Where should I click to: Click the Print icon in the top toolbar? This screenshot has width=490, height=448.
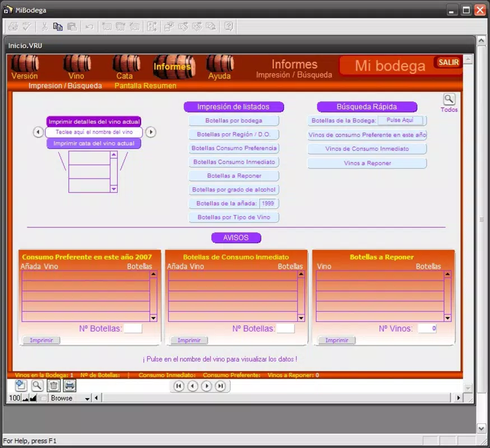coord(13,27)
